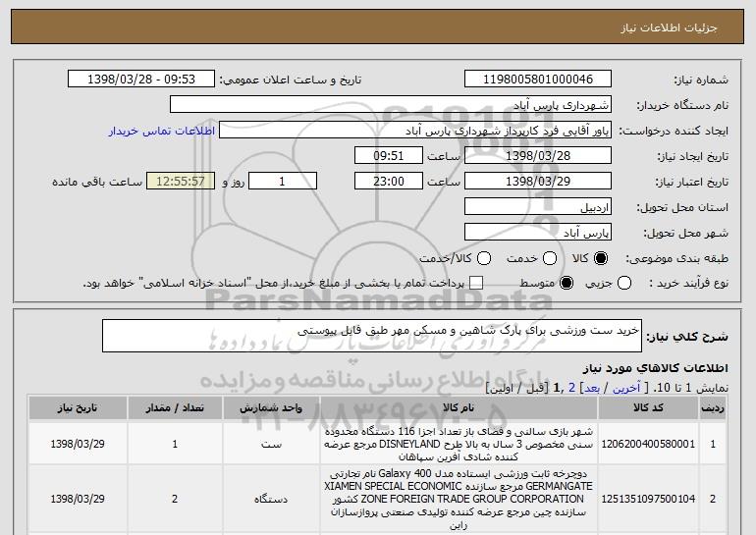
Task: Click the Galaxy 400 exercise bike item name
Action: (x=459, y=499)
